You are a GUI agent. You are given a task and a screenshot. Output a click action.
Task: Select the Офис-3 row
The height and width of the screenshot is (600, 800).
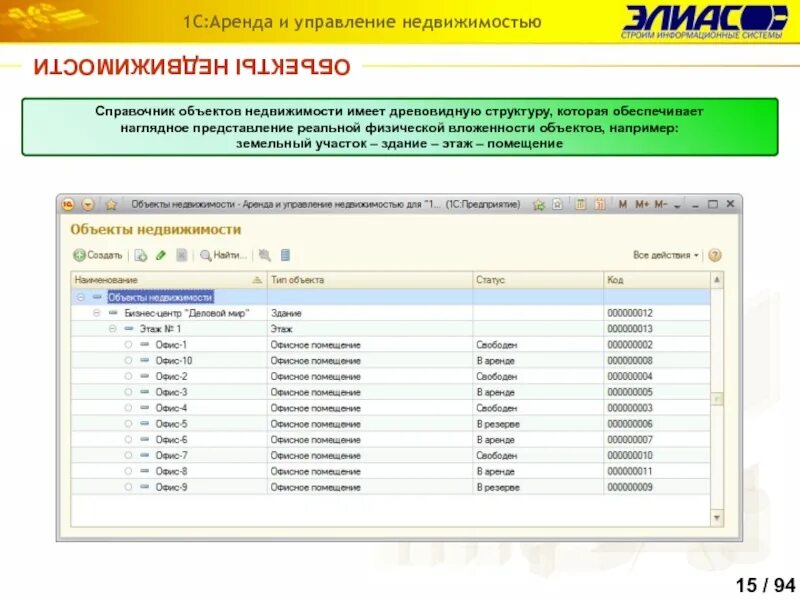coord(390,392)
